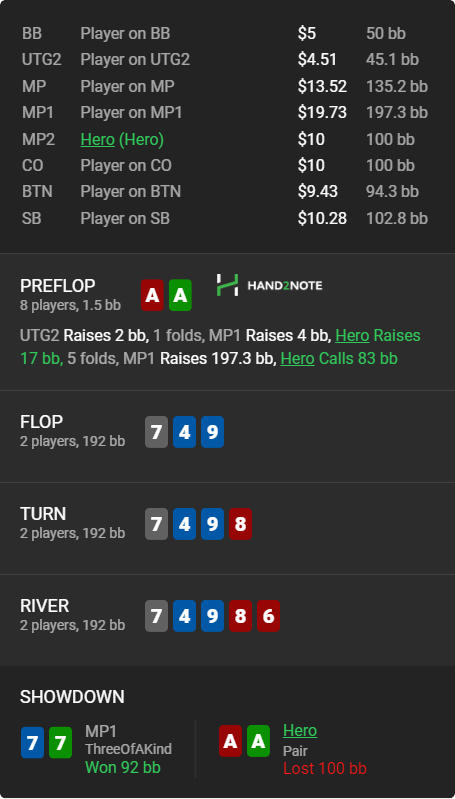The height and width of the screenshot is (799, 455).
Task: Click the RIVER street label
Action: coord(44,606)
